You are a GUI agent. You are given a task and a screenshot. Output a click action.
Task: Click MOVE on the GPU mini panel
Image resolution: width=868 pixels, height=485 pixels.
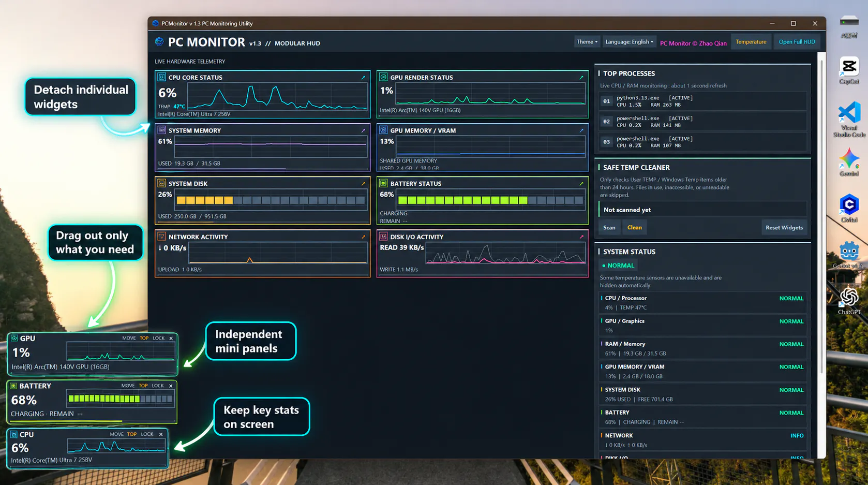(x=129, y=338)
